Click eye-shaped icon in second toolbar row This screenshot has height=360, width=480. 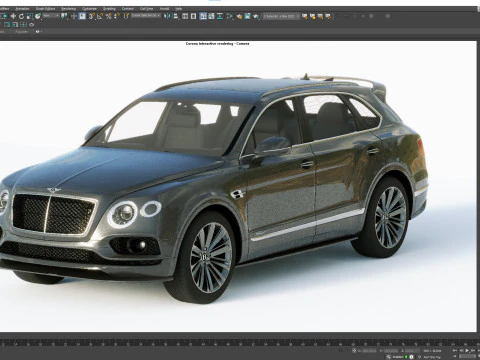(x=31, y=25)
